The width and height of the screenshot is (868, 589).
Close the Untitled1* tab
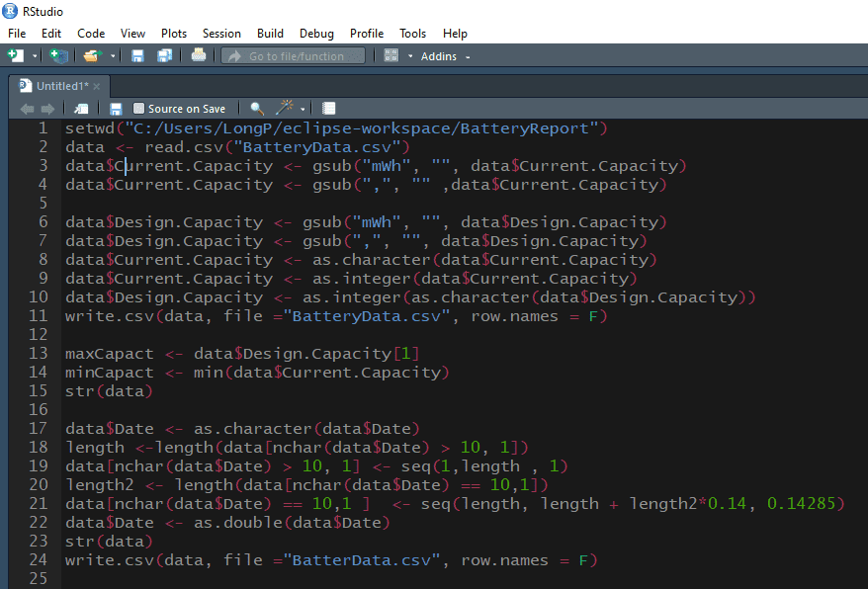click(x=97, y=86)
